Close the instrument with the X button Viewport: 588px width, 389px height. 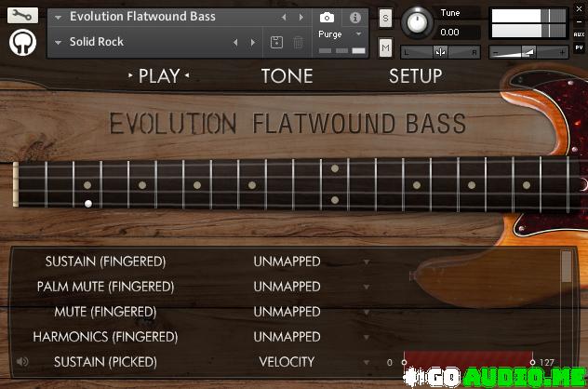click(579, 8)
